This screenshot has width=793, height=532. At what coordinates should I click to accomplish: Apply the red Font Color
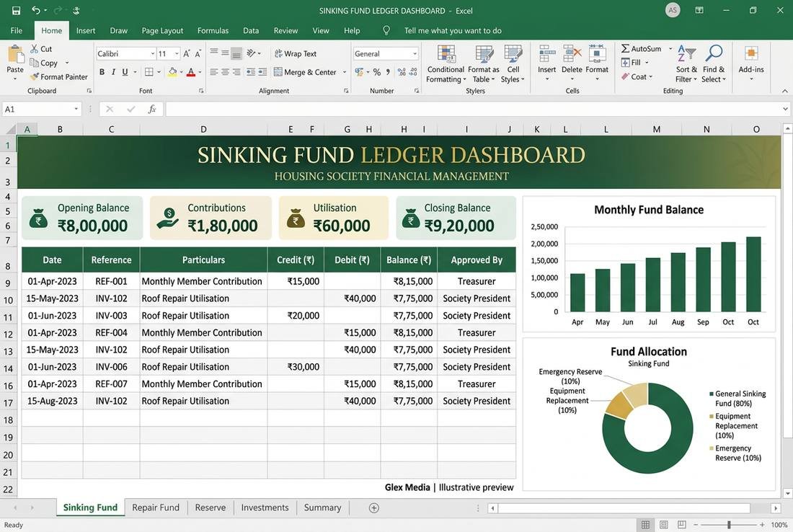coord(190,72)
